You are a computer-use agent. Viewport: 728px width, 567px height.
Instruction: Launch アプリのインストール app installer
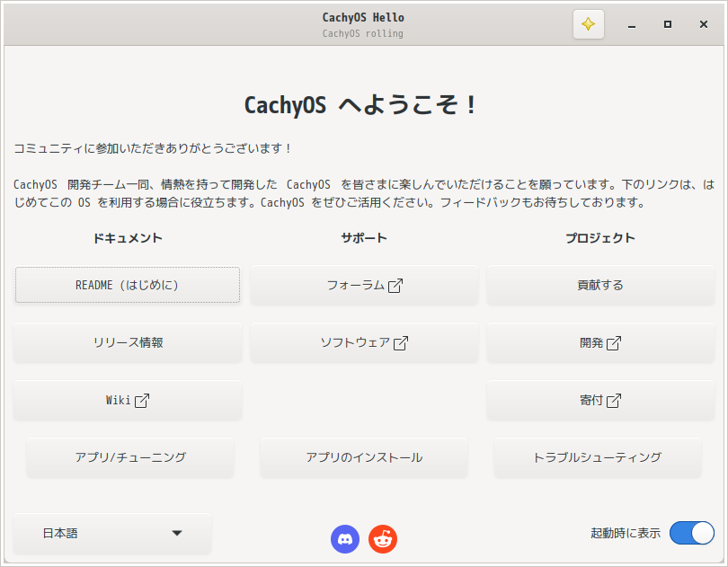(364, 457)
